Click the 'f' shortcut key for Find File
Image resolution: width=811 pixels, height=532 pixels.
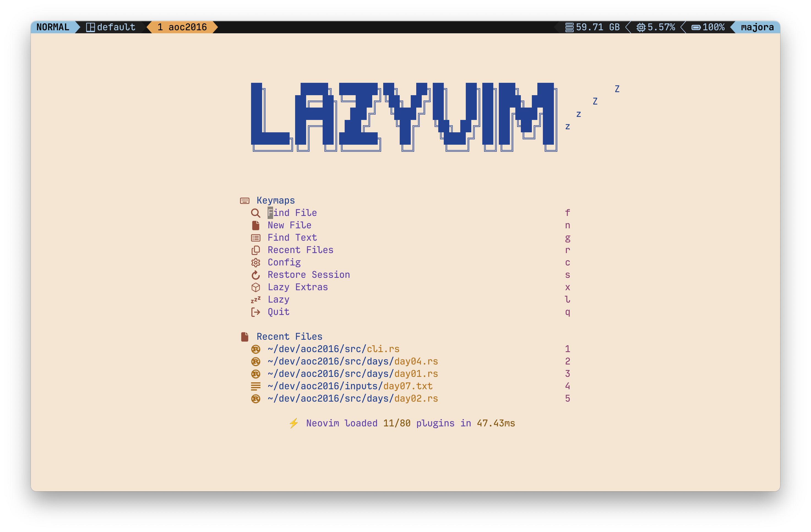[567, 213]
